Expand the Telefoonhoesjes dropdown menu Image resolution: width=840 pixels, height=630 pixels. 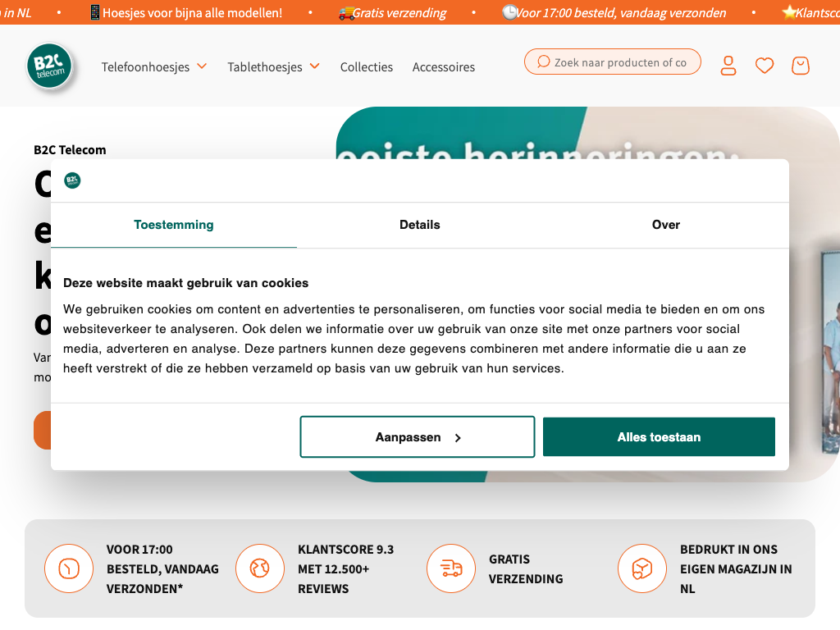[x=154, y=66]
